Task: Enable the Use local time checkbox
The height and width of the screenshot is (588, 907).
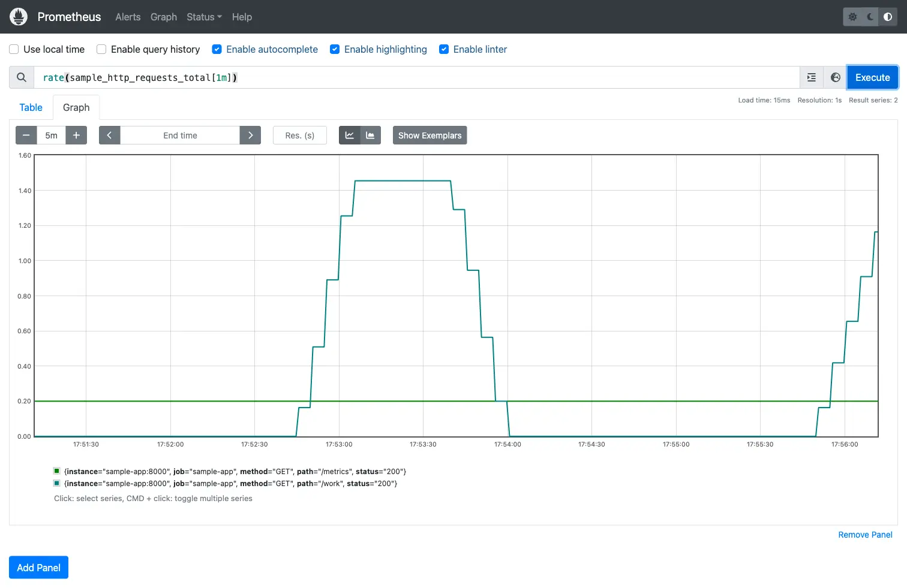Action: point(14,49)
